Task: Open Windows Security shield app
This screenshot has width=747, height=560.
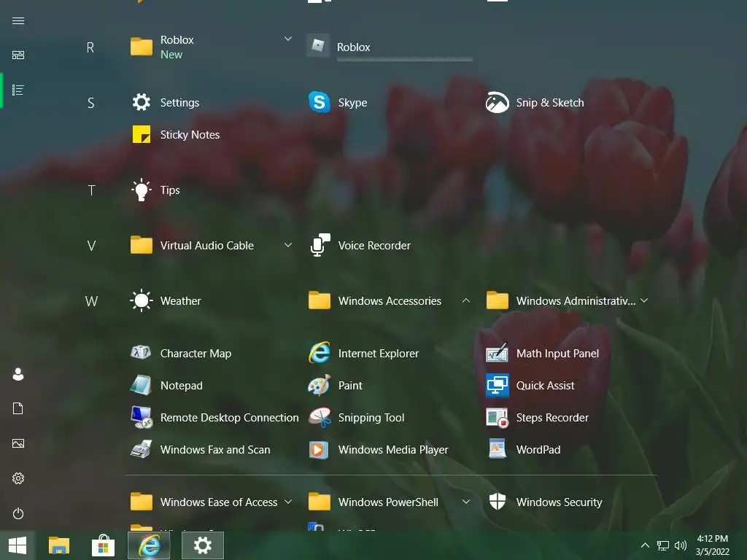Action: click(545, 502)
